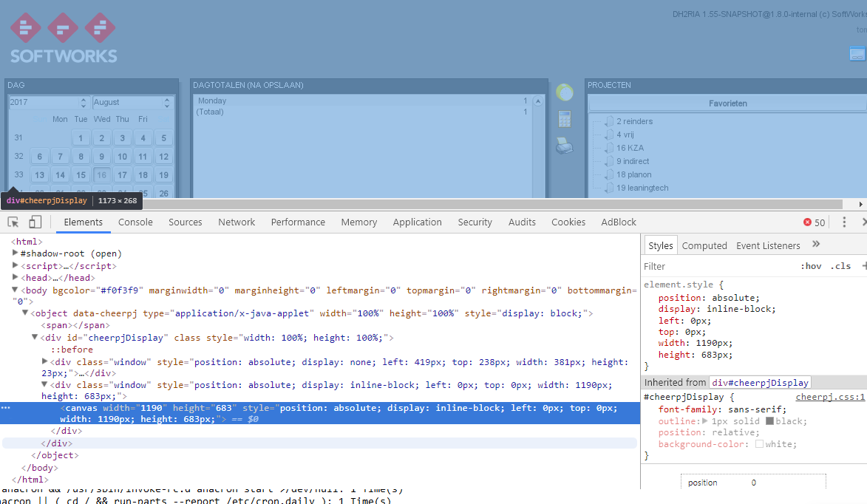Toggle the DevTools device toolbar icon
This screenshot has width=867, height=504.
tap(35, 222)
